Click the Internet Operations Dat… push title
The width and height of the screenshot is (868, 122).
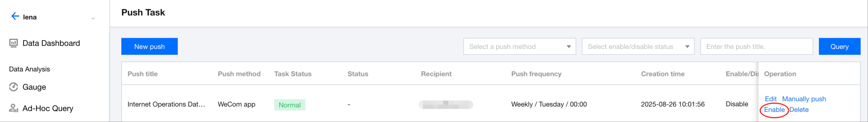pyautogui.click(x=166, y=104)
